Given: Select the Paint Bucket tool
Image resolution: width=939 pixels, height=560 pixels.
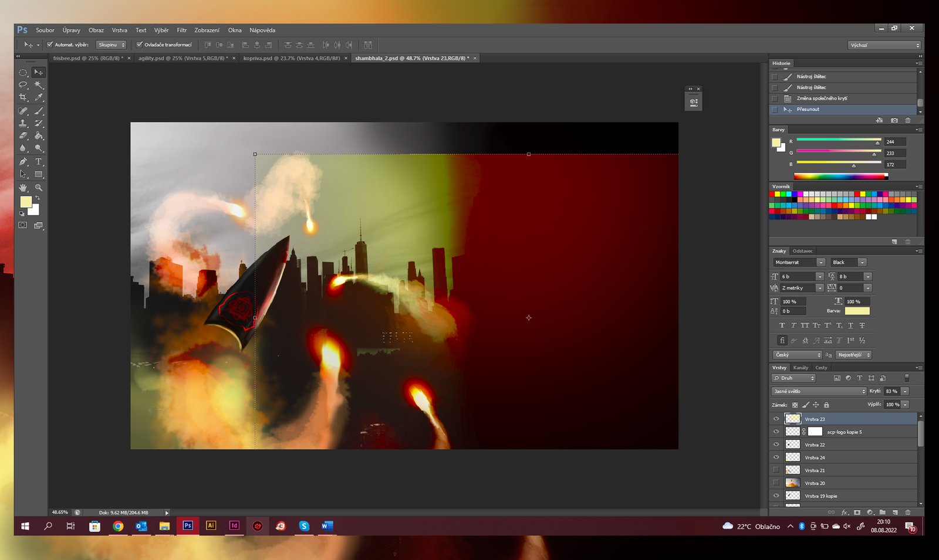Looking at the screenshot, I should pyautogui.click(x=38, y=135).
